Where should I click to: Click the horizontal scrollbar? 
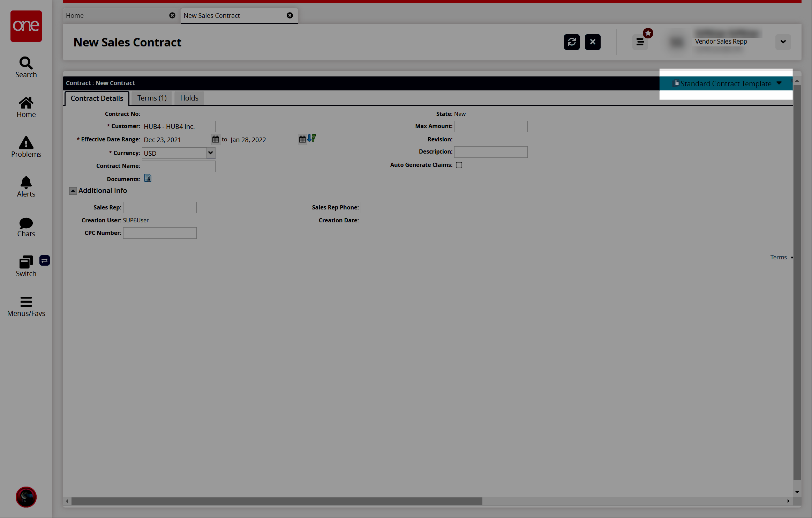[x=277, y=501]
